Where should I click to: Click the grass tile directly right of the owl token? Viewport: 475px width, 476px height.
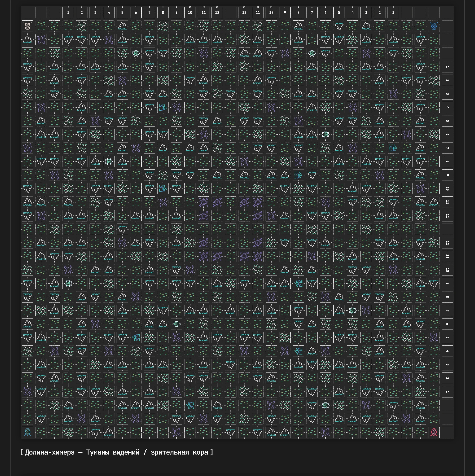point(41,26)
